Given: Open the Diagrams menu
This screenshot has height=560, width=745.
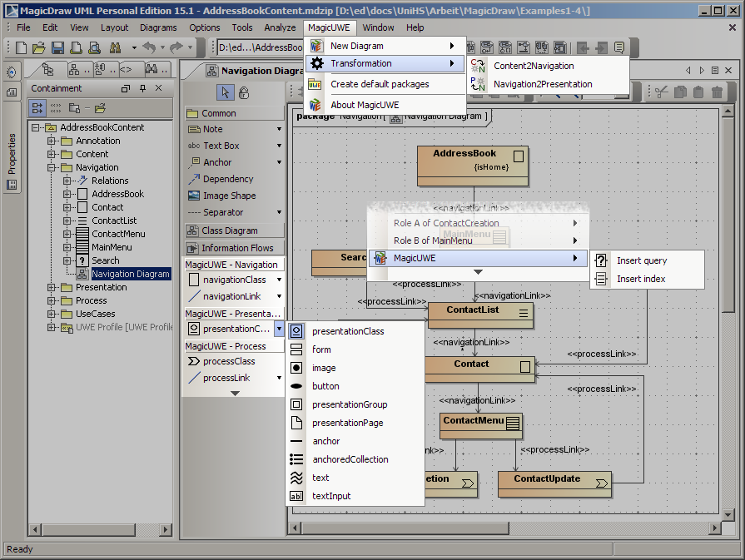Looking at the screenshot, I should click(x=158, y=27).
